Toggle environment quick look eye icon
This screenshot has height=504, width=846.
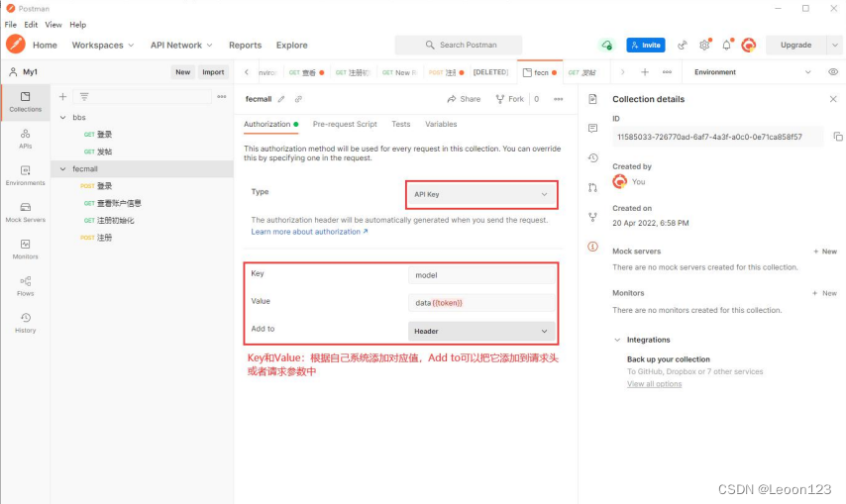click(833, 71)
